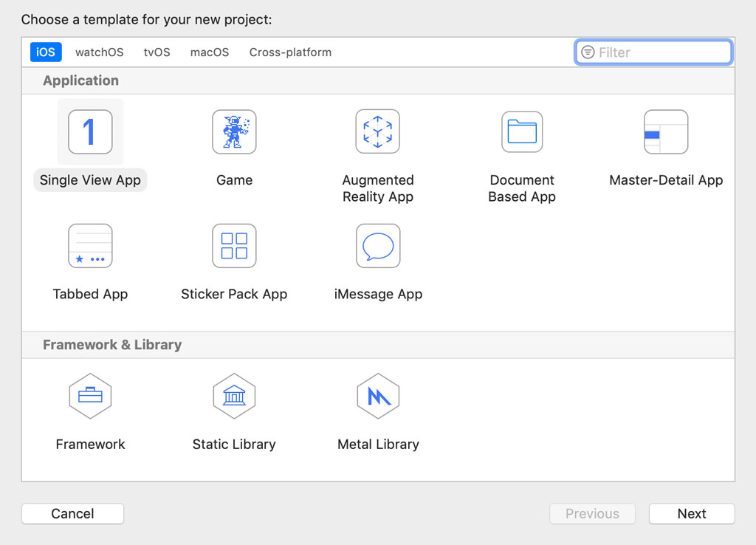
Task: Cancel the new project dialog
Action: 72,513
